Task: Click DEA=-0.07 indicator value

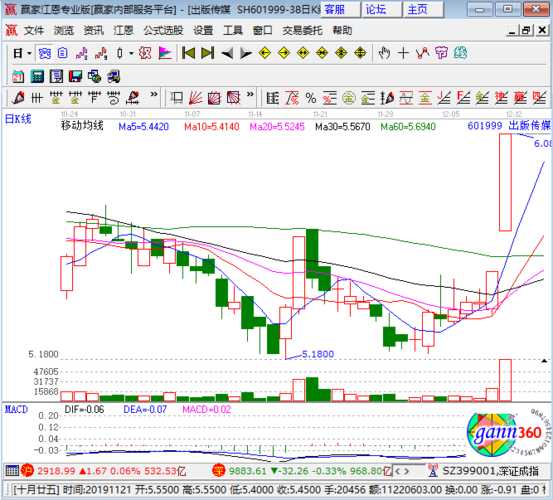Action: pyautogui.click(x=145, y=409)
